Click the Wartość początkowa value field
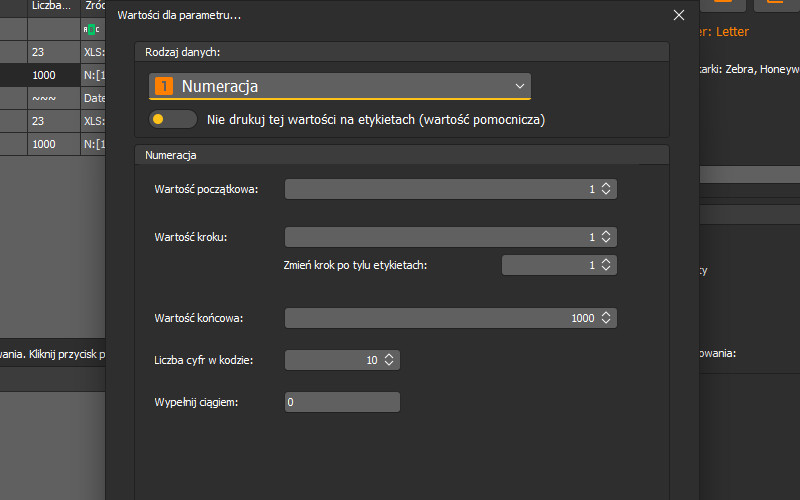The height and width of the screenshot is (500, 800). 440,189
